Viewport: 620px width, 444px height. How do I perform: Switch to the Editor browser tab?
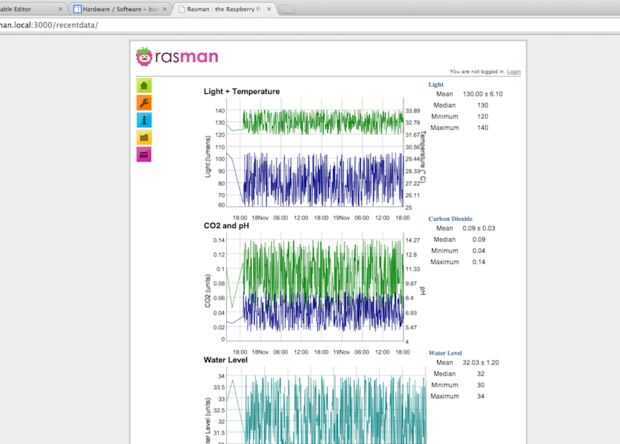pyautogui.click(x=30, y=9)
